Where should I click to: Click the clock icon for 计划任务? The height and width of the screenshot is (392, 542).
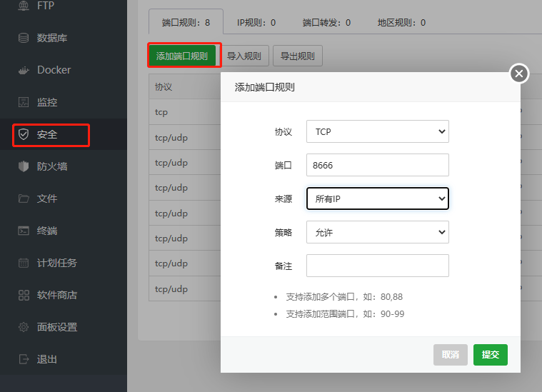[24, 263]
